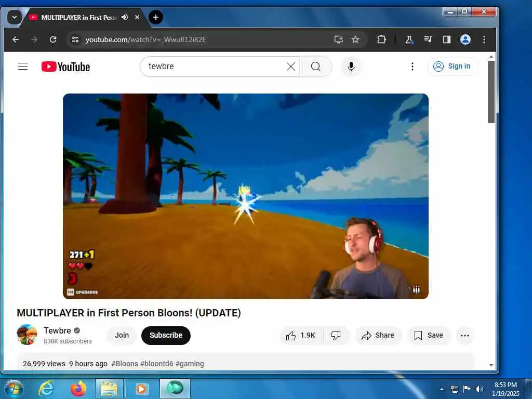Image resolution: width=532 pixels, height=399 pixels.
Task: Save video to a playlist
Action: pyautogui.click(x=429, y=336)
